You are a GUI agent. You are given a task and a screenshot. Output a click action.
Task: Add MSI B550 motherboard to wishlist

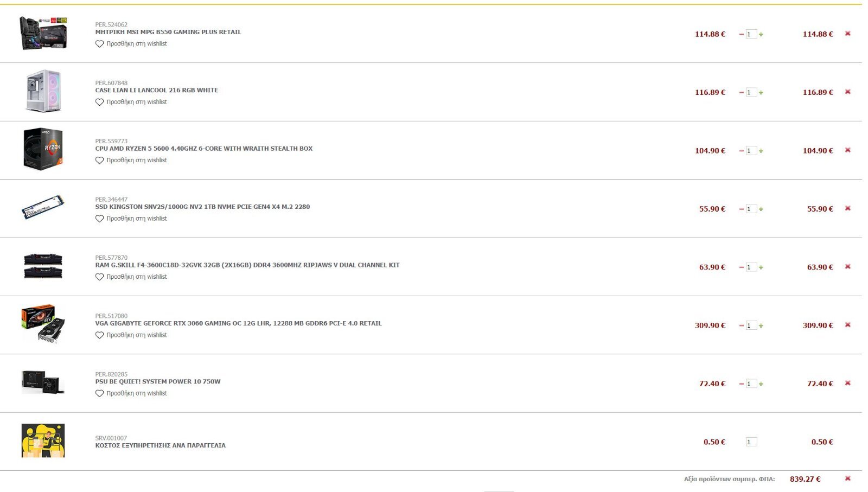[131, 44]
